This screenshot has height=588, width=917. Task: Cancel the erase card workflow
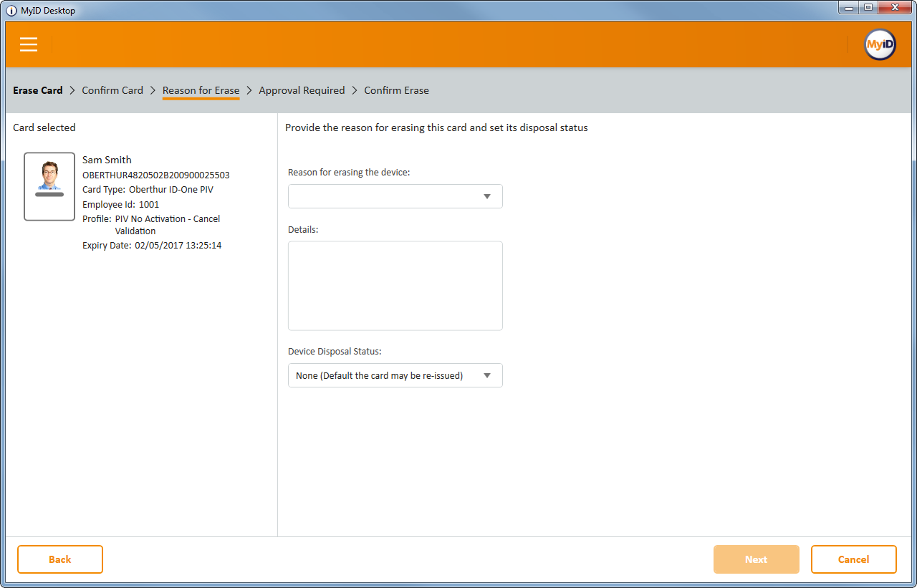click(x=853, y=559)
